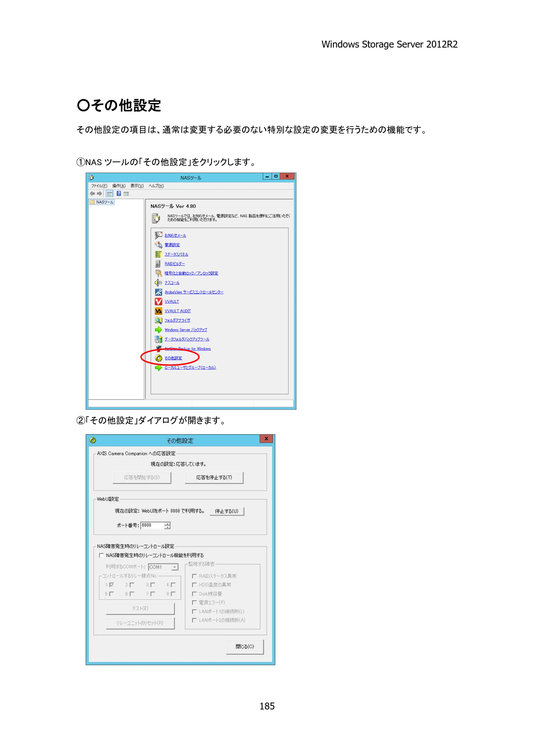Screen dimensions: 534x756
Task: Click the データフォルダバックアップツール icon
Action: tap(158, 339)
